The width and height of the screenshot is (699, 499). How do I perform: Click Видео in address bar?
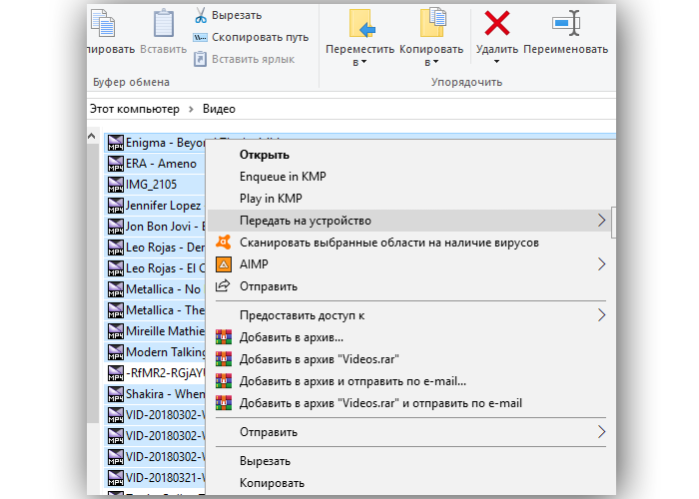click(x=219, y=109)
